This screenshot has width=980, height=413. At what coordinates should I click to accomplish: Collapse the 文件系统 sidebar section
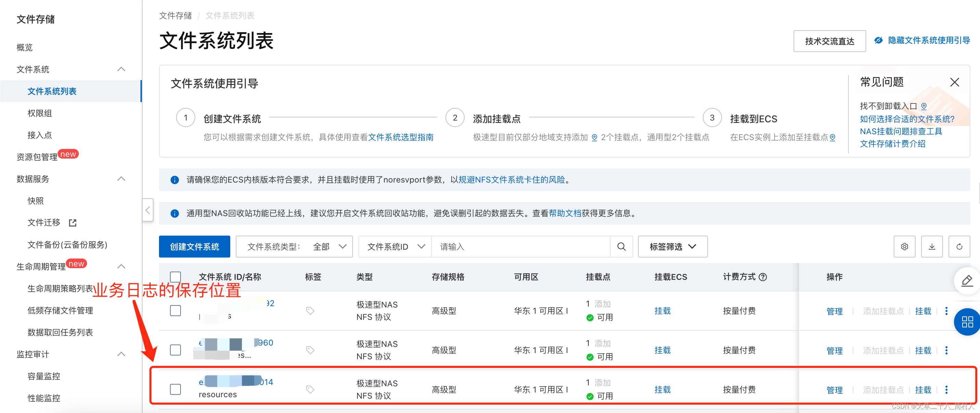(121, 69)
